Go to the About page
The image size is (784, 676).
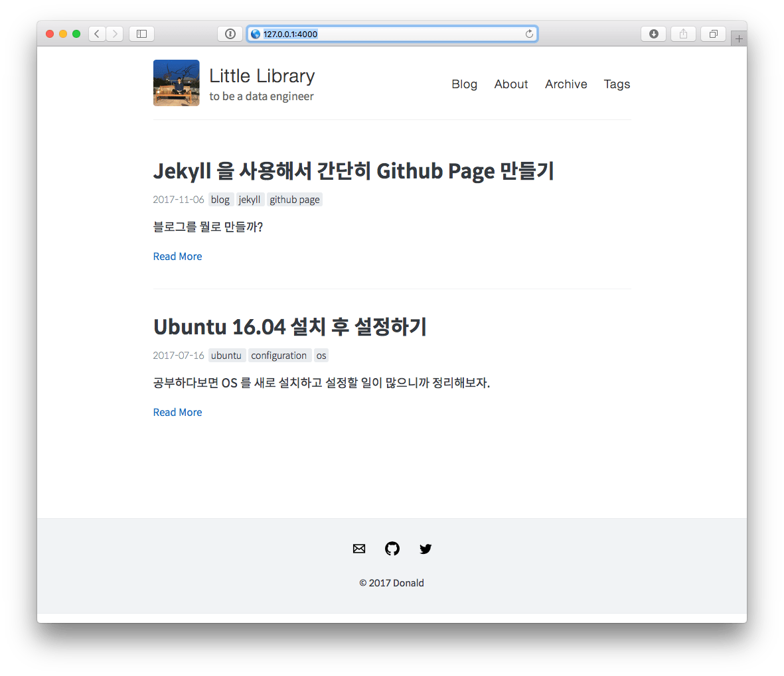tap(510, 84)
